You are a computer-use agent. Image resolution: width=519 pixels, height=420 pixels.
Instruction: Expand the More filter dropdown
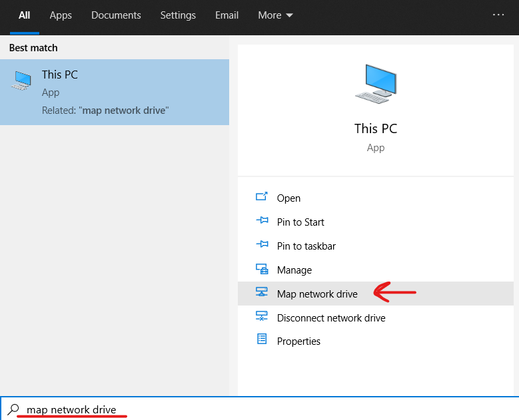click(275, 15)
